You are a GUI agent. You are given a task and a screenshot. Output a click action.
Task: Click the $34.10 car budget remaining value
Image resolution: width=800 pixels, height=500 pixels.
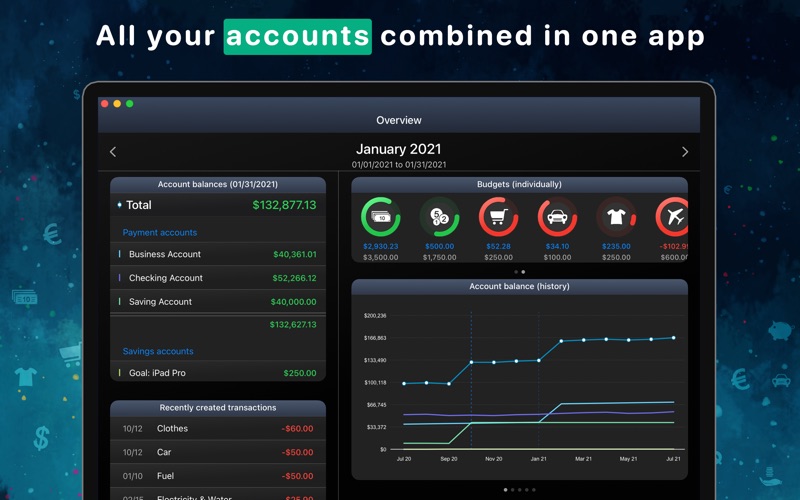[x=557, y=246]
